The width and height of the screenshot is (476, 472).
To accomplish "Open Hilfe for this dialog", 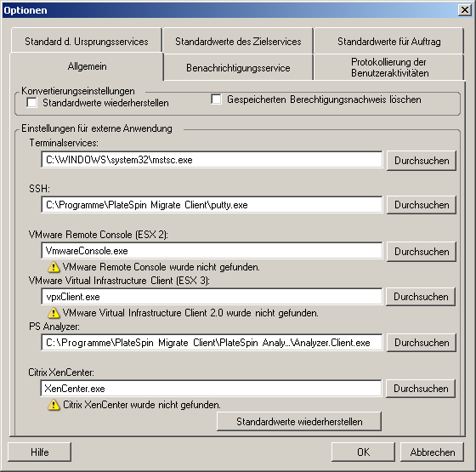I will coord(39,452).
